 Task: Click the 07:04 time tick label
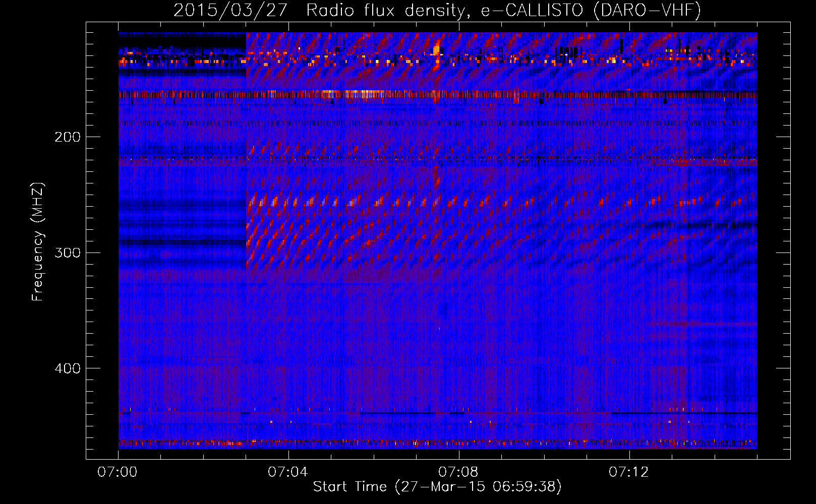point(288,472)
